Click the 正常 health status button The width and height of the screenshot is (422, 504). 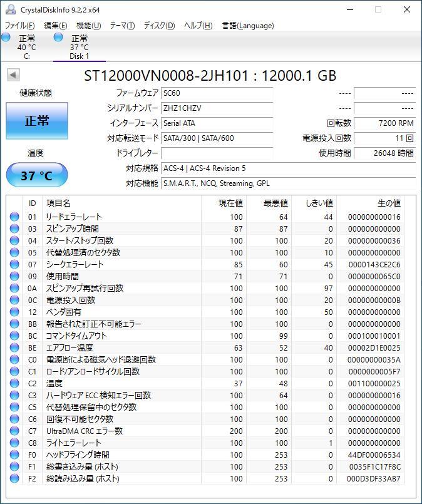coord(37,121)
